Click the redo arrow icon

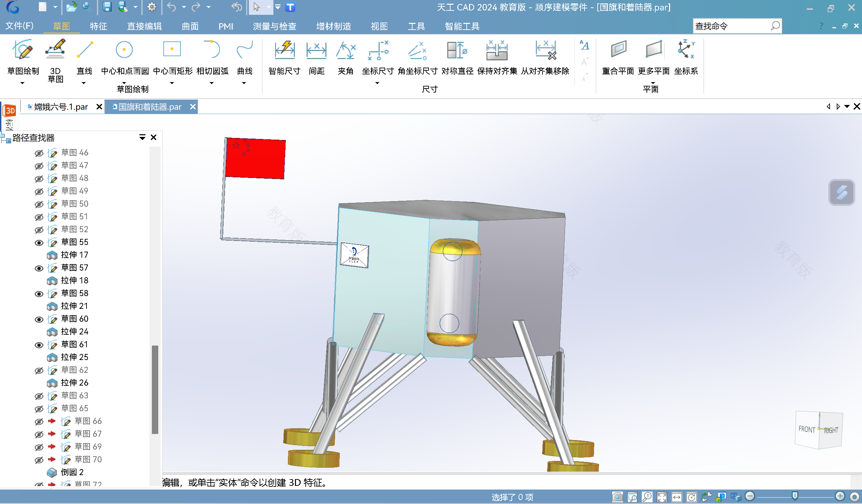(x=196, y=7)
